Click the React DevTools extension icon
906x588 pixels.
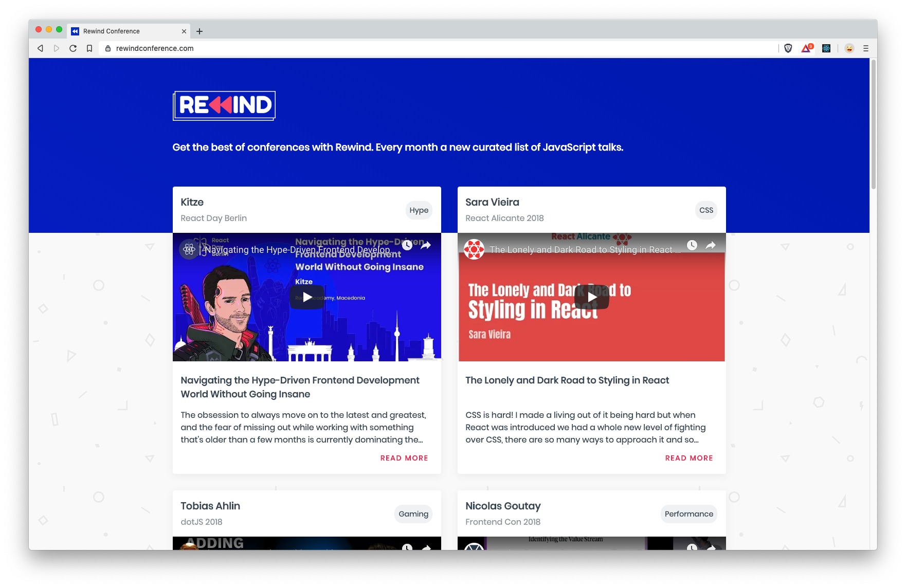click(x=826, y=48)
